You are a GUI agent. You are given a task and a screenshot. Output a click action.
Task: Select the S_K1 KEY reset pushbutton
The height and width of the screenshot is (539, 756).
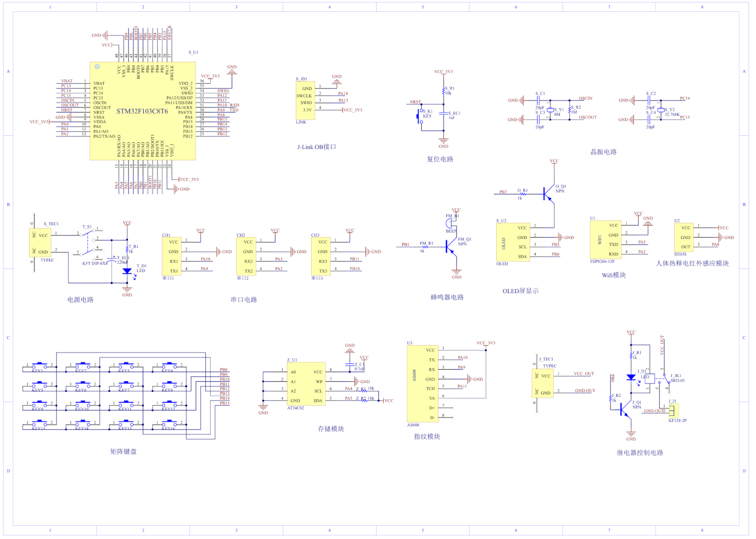pos(421,117)
